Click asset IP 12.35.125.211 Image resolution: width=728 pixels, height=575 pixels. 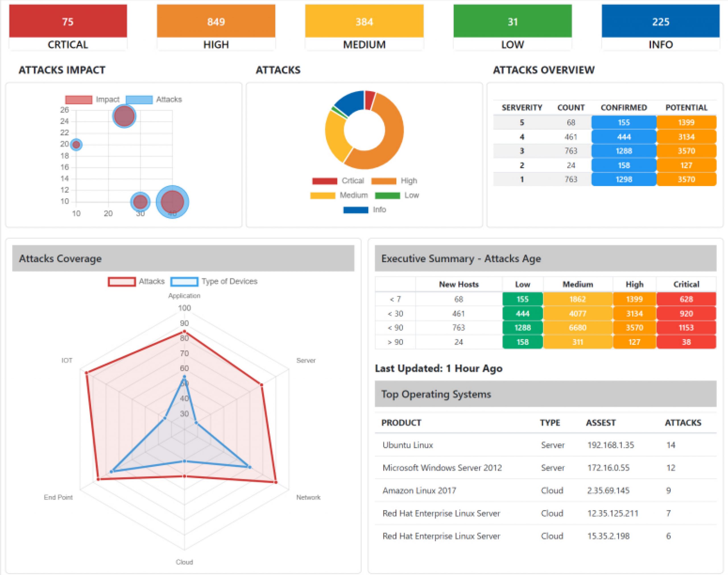613,513
